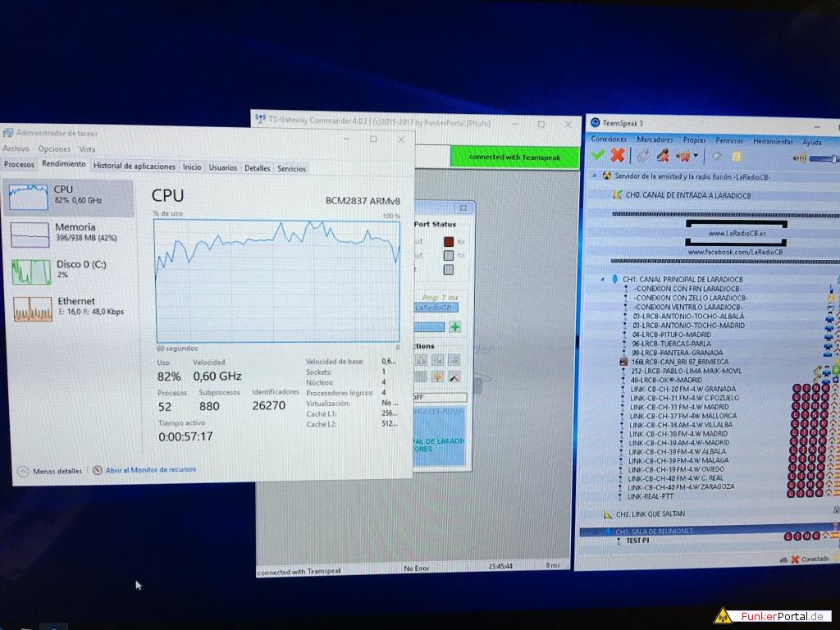The image size is (840, 630).
Task: Open the Herramientas menu in TeamSpeak
Action: pos(772,141)
